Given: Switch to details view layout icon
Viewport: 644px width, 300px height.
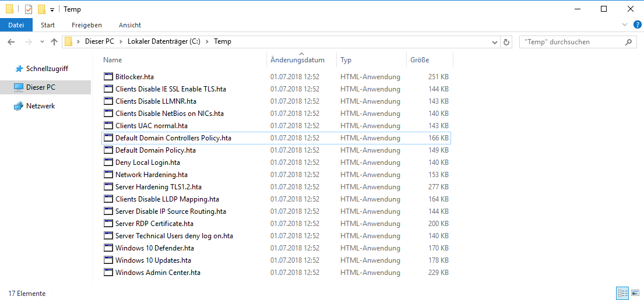Looking at the screenshot, I should [622, 293].
